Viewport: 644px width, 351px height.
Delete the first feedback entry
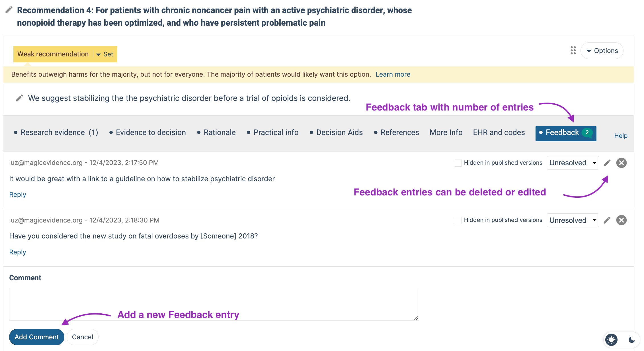click(622, 163)
